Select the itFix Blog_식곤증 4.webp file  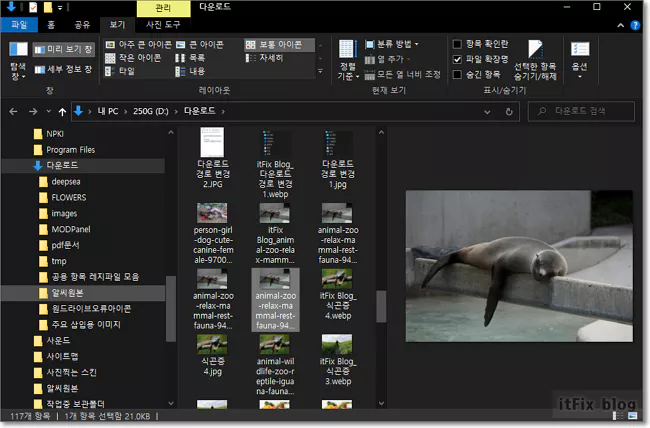pos(338,295)
